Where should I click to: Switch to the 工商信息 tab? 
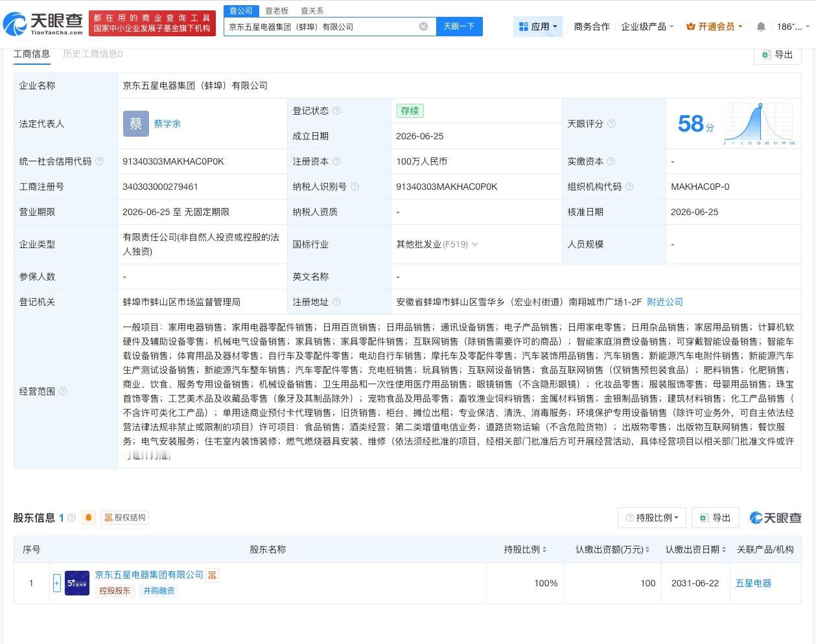(32, 54)
